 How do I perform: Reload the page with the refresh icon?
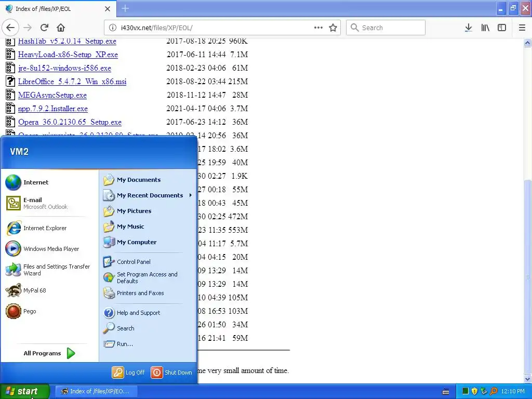point(44,28)
